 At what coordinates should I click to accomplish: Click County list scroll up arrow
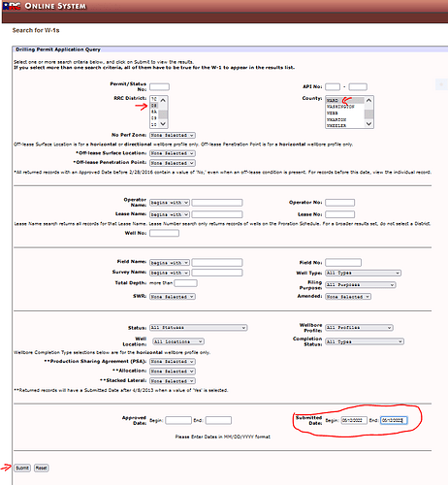(x=368, y=100)
